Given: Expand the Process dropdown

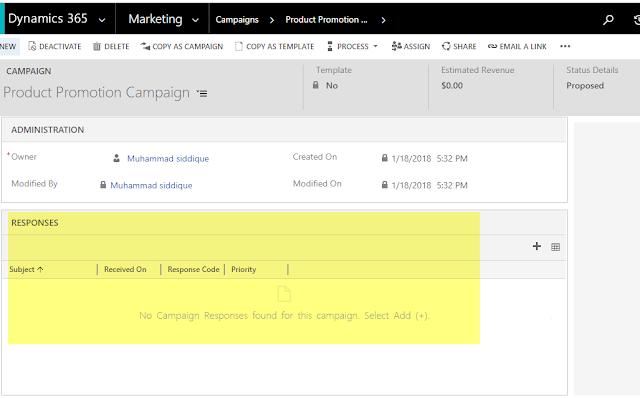Looking at the screenshot, I should pyautogui.click(x=353, y=47).
